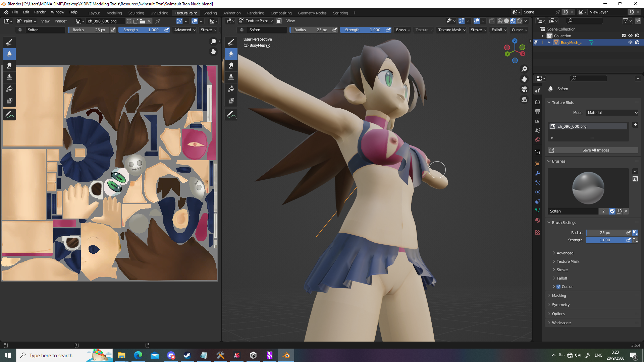Open Stroke popover in image editor header

coord(208,30)
